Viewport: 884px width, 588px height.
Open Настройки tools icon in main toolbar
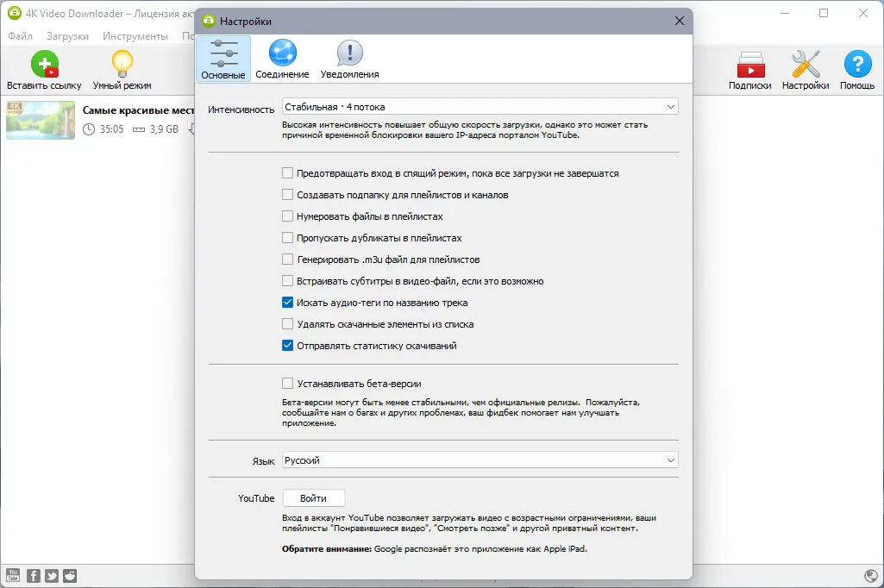(x=806, y=64)
